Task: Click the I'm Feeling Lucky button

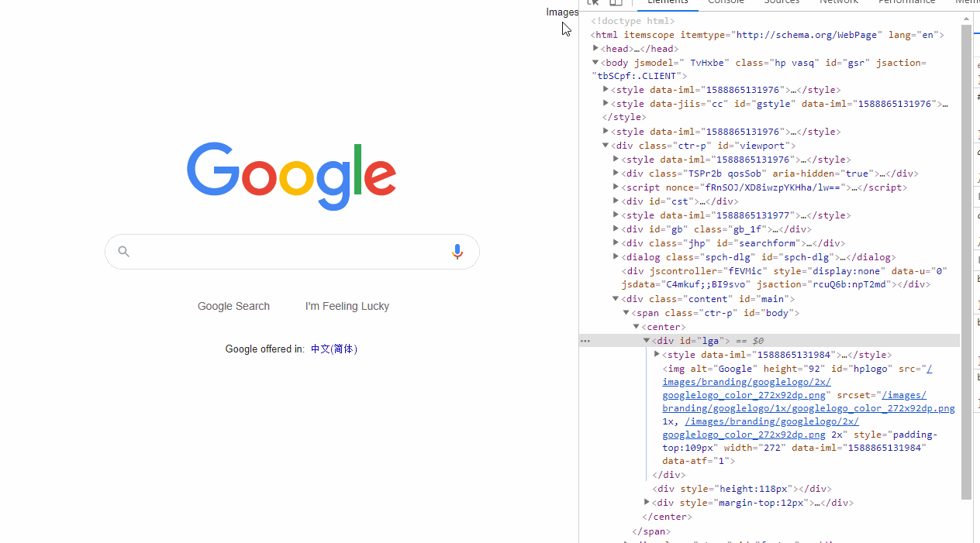Action: (347, 306)
